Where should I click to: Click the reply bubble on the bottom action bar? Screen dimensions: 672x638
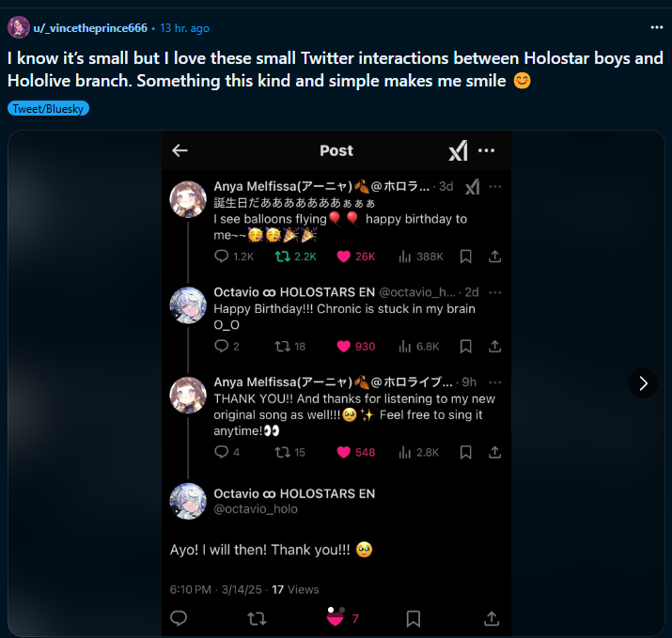click(179, 618)
